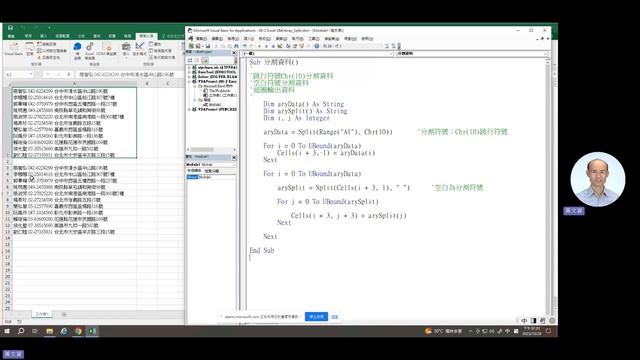Collapse the Microsoft Excel 物件 folder
Image resolution: width=640 pixels, height=360 pixels.
click(x=194, y=86)
